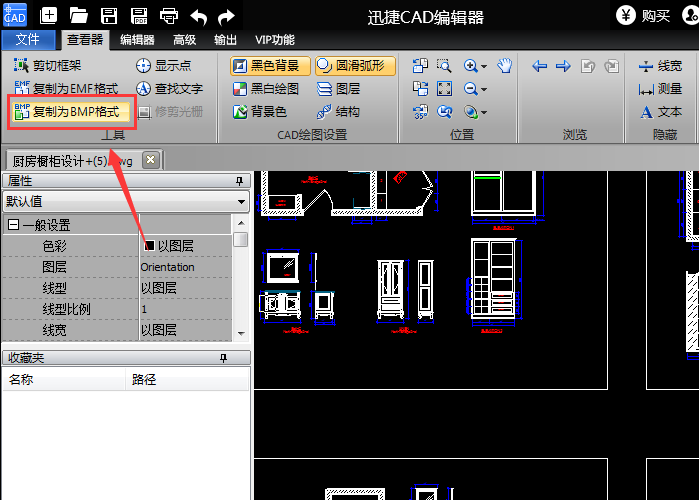Toggle the 黑白绘图 black-white drawing mode
This screenshot has height=500, width=699.
[x=270, y=89]
